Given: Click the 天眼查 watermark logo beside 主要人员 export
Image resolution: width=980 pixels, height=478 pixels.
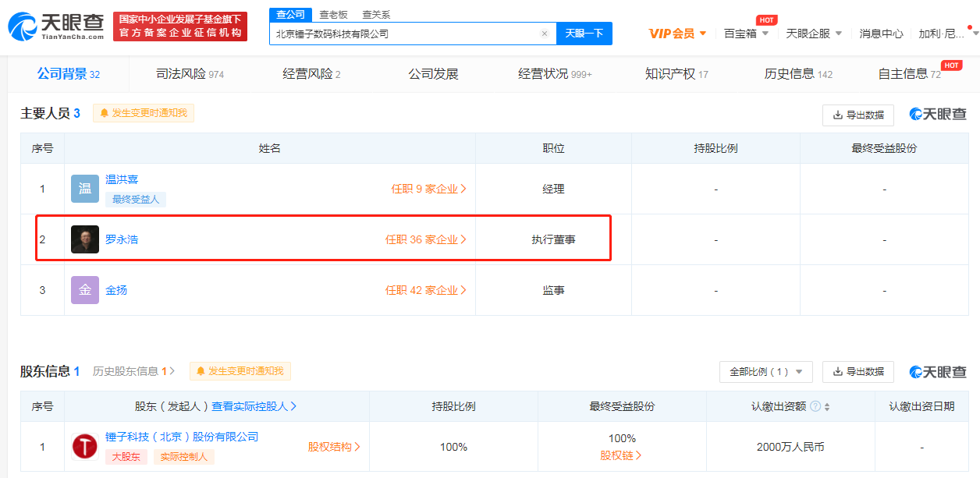Looking at the screenshot, I should [x=939, y=115].
